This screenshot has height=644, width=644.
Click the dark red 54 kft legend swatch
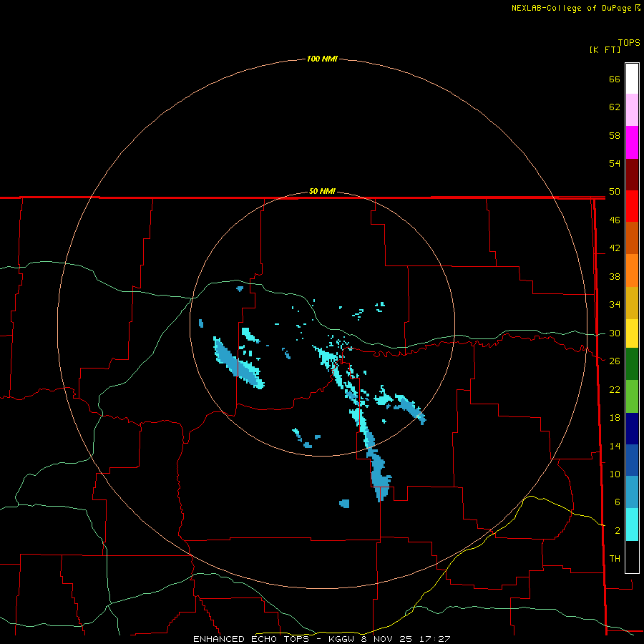click(632, 175)
